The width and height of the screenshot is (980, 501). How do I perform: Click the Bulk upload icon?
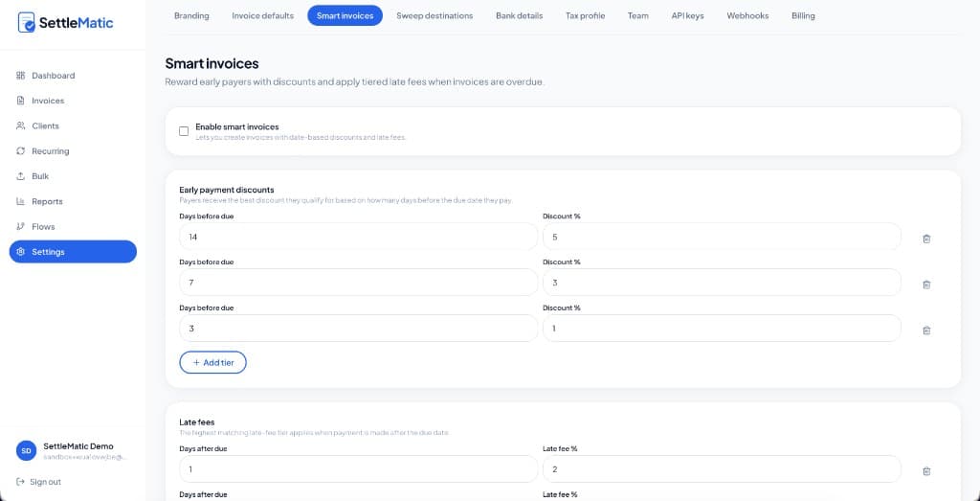[20, 176]
